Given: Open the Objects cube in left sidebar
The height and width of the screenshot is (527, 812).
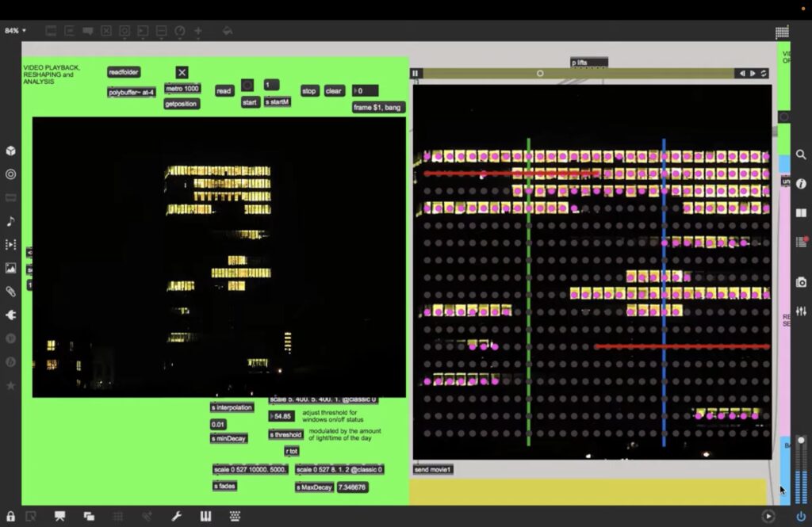Looking at the screenshot, I should 11,151.
